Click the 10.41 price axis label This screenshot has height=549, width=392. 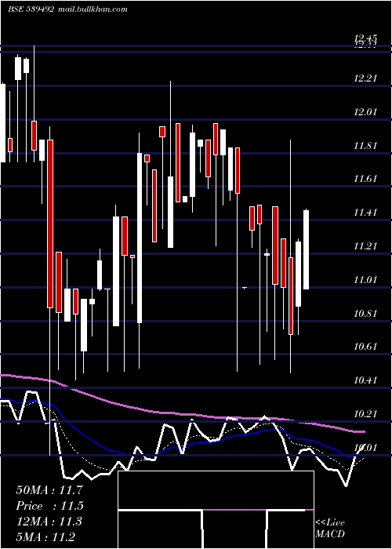pos(366,380)
